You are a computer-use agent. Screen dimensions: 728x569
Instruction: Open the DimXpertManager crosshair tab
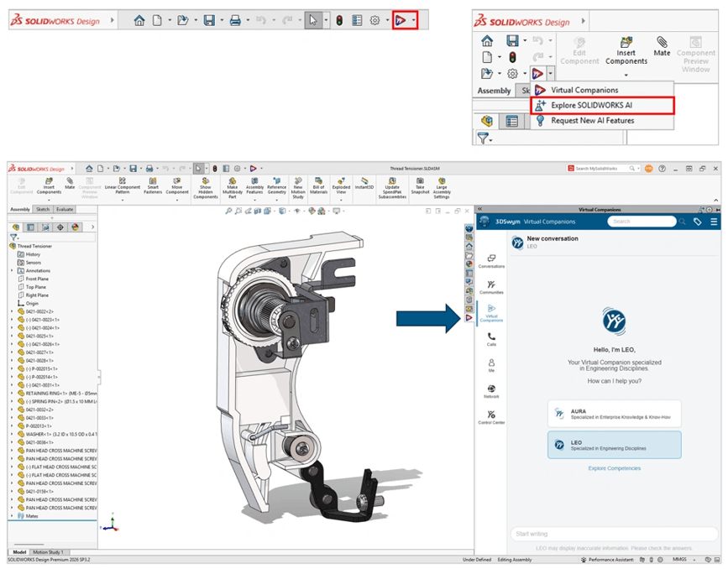coord(60,227)
